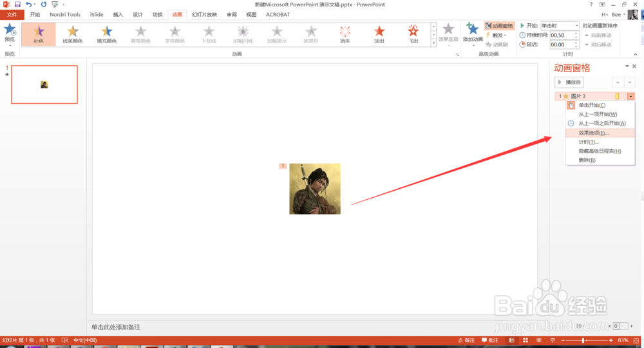Click the Redo icon in title bar
Screen dimensions: 644x348
[44, 5]
